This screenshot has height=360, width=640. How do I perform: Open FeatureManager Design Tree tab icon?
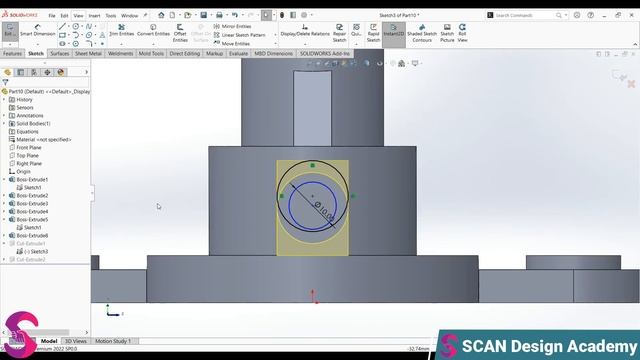(x=7, y=72)
